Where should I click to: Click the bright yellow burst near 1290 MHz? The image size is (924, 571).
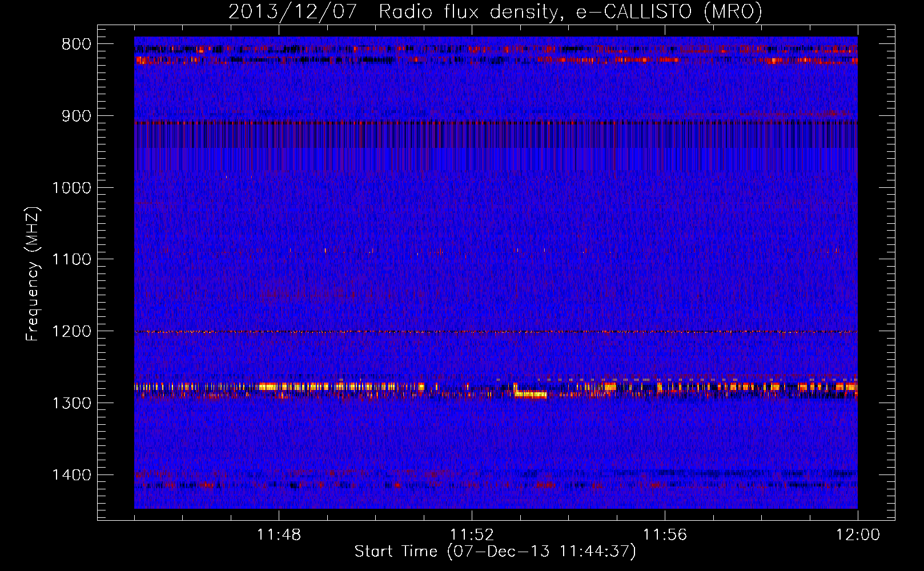coord(531,393)
